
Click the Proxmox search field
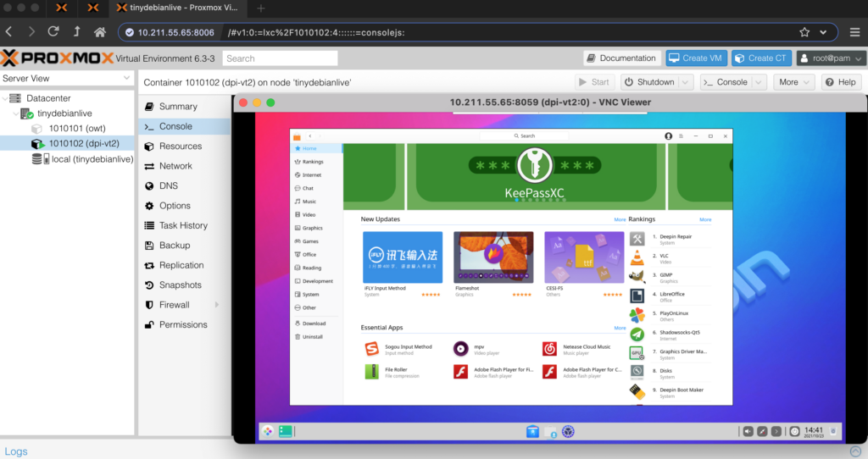click(x=280, y=58)
